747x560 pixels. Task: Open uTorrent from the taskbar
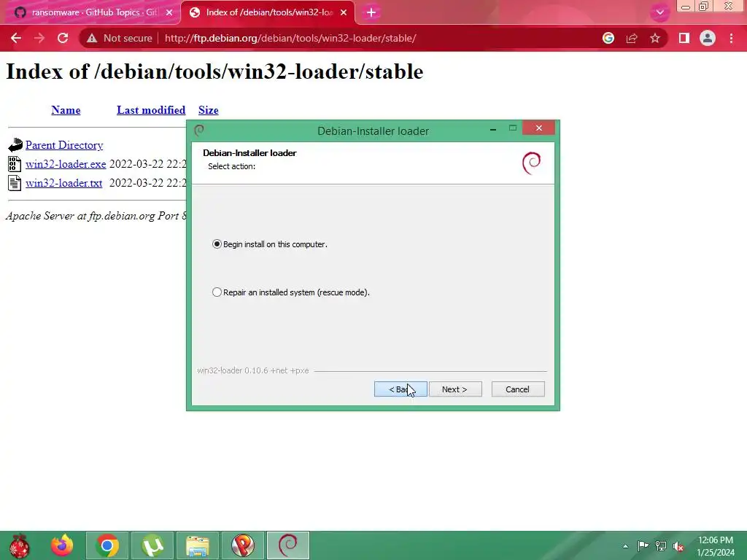tap(152, 545)
